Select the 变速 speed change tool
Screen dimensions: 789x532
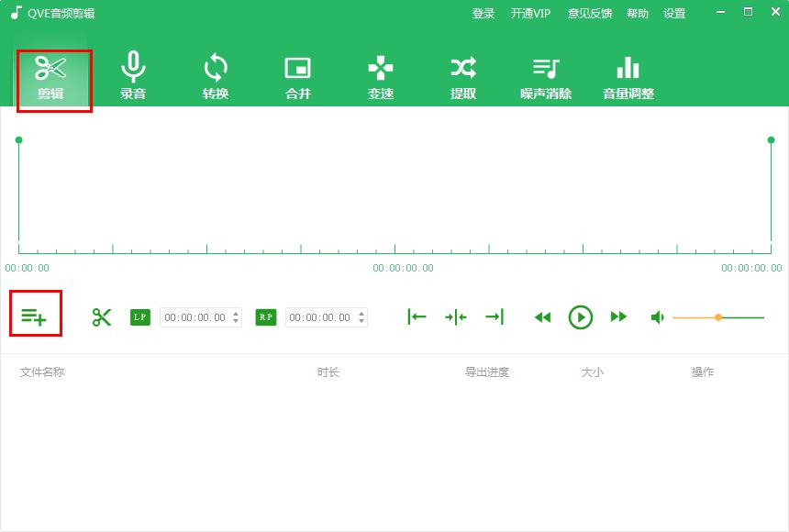[380, 75]
